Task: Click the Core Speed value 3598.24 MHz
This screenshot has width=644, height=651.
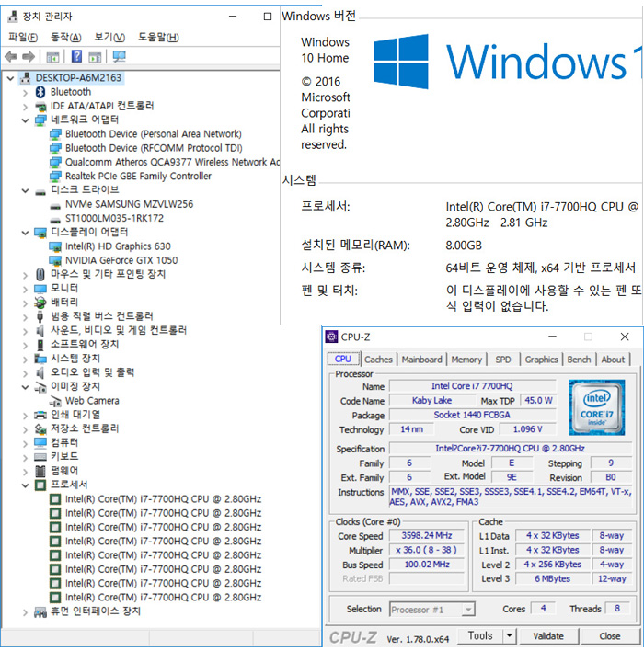Action: (x=427, y=535)
